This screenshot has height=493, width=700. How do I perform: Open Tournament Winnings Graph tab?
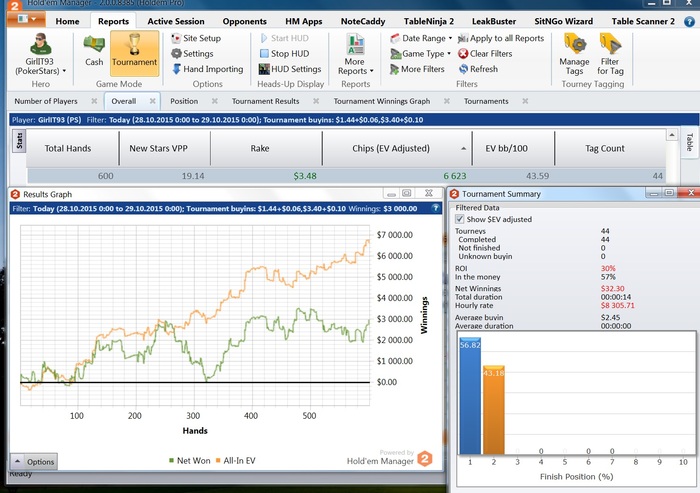[382, 101]
